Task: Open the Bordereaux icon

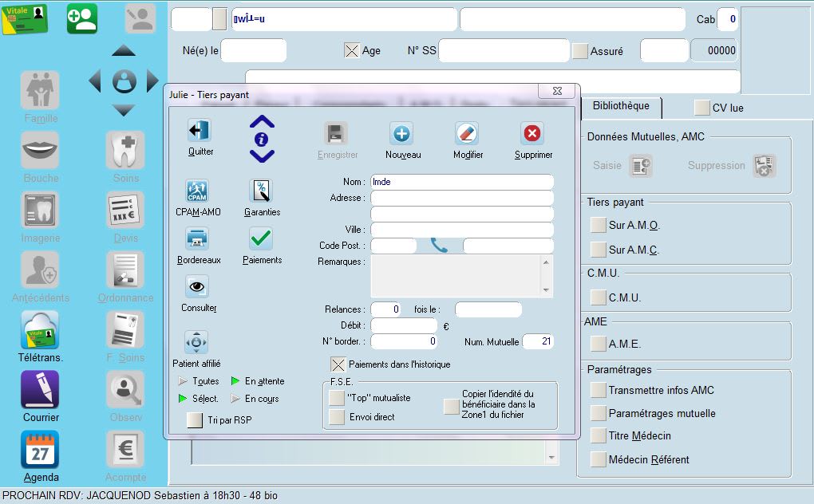Action: 197,238
